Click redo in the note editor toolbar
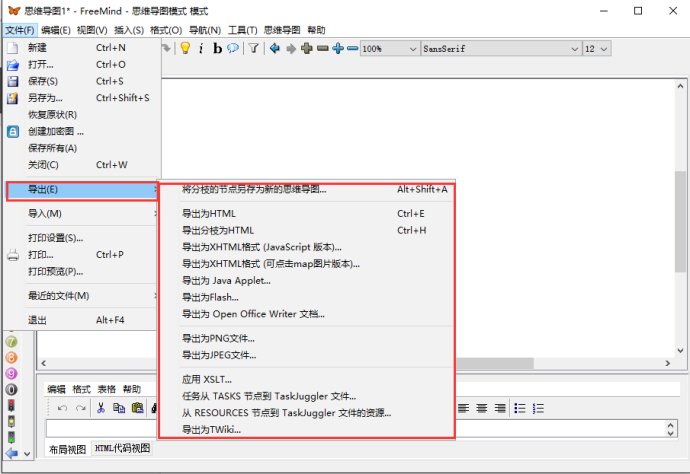 pyautogui.click(x=81, y=408)
